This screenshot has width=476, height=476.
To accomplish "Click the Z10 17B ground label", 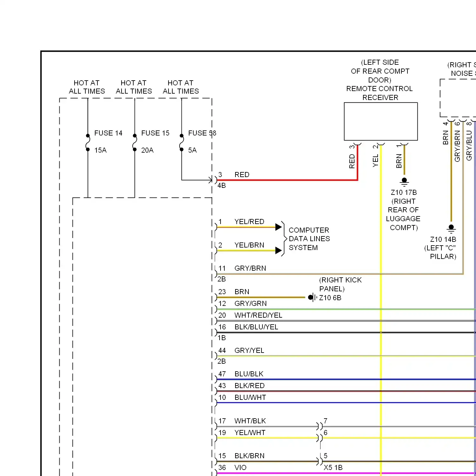I will 404,192.
